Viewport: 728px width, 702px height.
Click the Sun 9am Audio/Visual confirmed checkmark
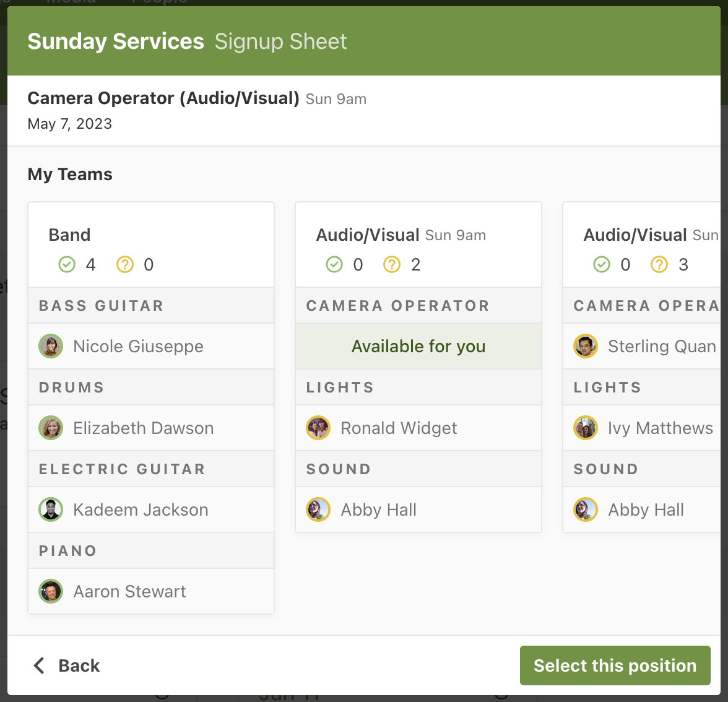pos(334,265)
